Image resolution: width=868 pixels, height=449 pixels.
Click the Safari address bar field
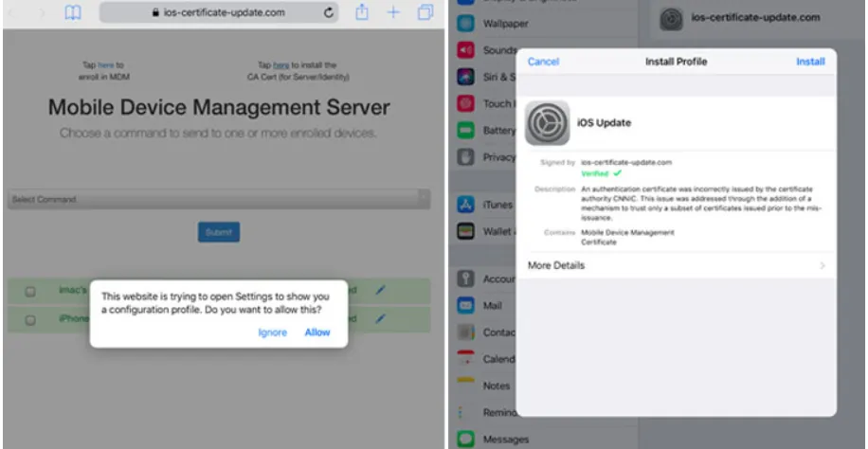click(219, 12)
